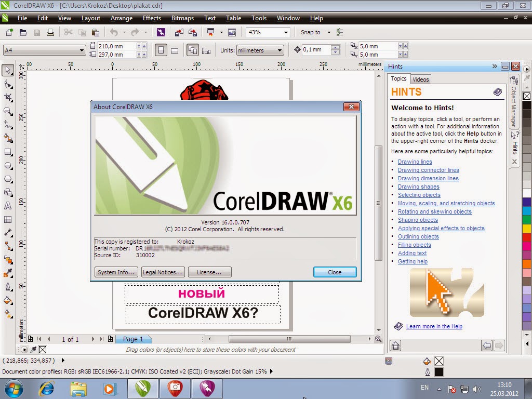Open the File menu
The image size is (532, 399).
tap(22, 18)
